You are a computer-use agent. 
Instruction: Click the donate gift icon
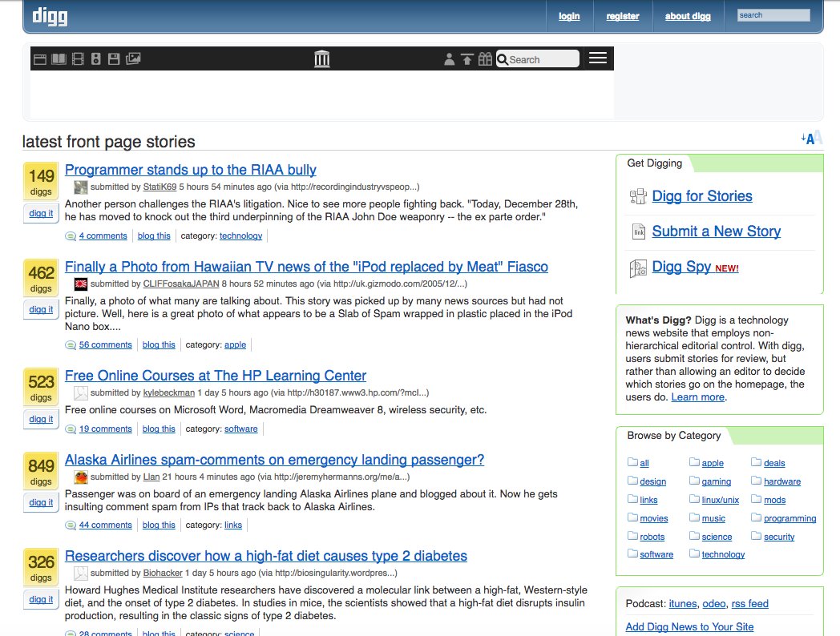pyautogui.click(x=485, y=59)
